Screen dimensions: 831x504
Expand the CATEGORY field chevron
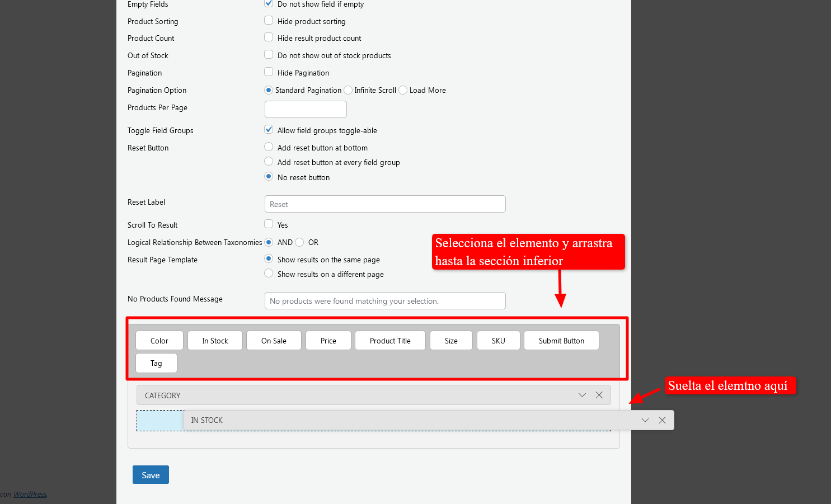pyautogui.click(x=582, y=395)
